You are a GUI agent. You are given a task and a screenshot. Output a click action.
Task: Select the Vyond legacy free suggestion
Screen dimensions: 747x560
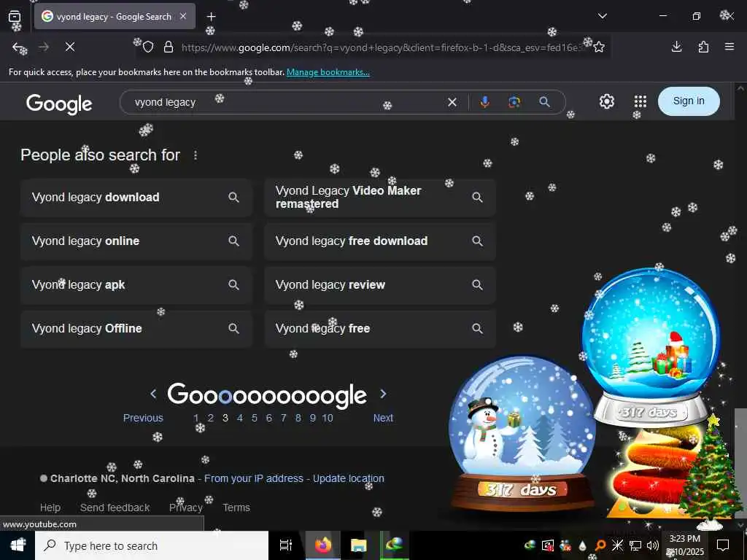click(379, 329)
